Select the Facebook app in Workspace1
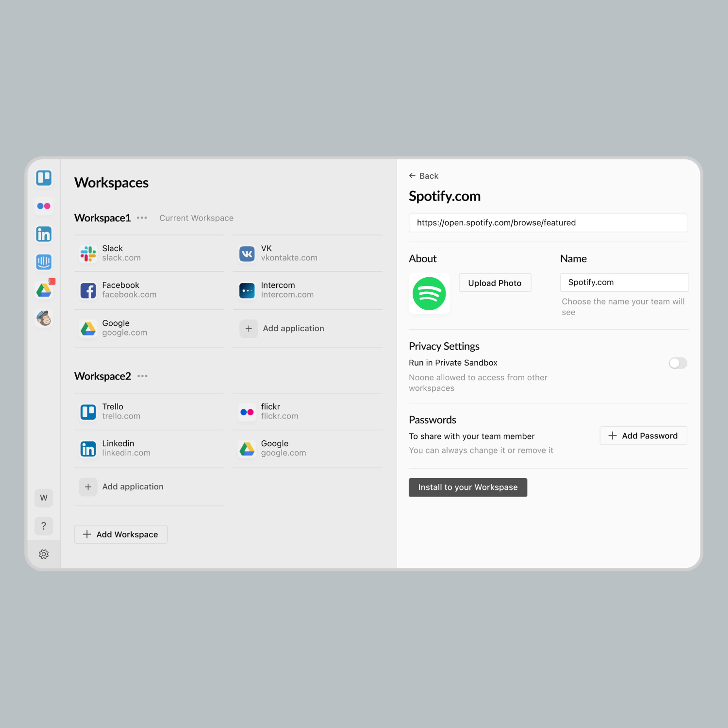The height and width of the screenshot is (728, 728). (x=149, y=290)
